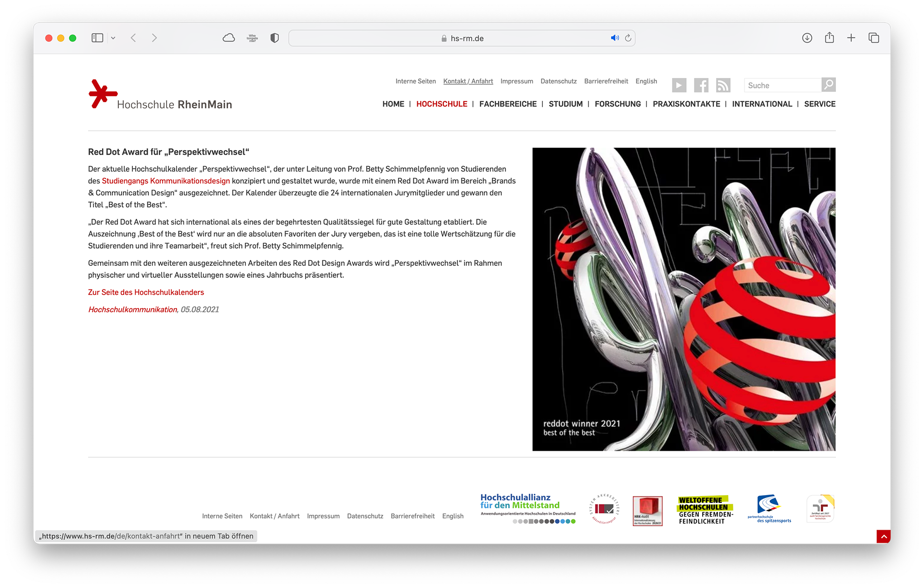Toggle the Safari sidebar
This screenshot has height=588, width=924.
pyautogui.click(x=97, y=38)
